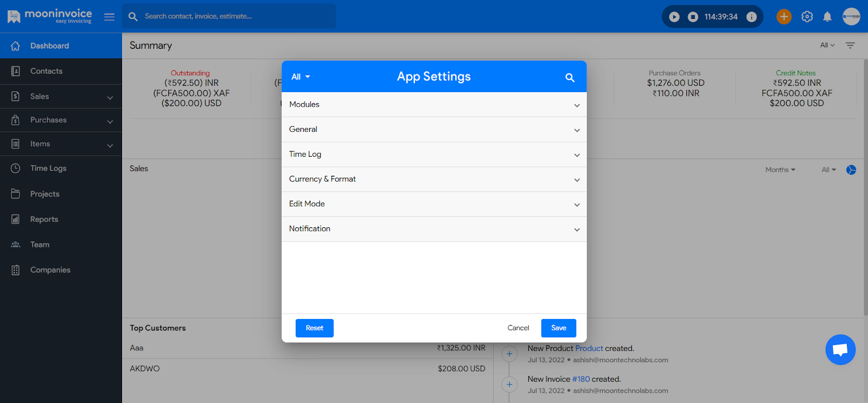Expand the Modules settings section
The height and width of the screenshot is (403, 868).
(x=434, y=105)
